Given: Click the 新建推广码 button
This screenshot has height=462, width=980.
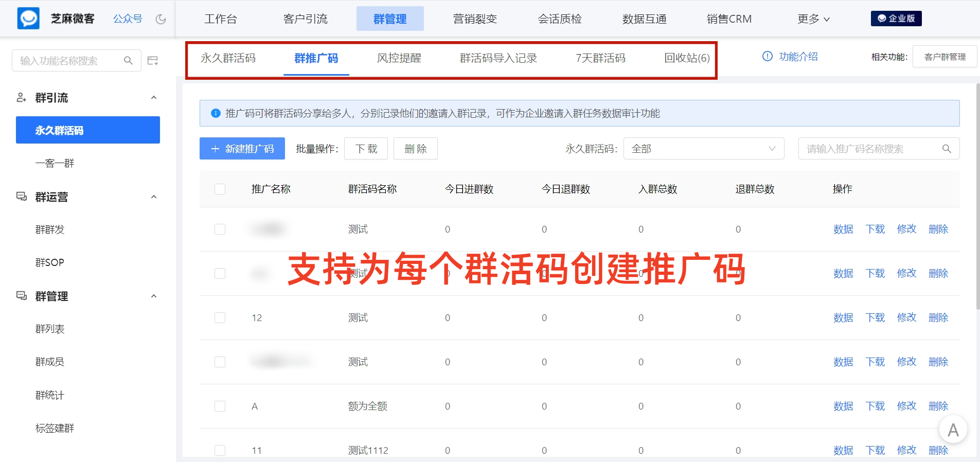Looking at the screenshot, I should [242, 149].
